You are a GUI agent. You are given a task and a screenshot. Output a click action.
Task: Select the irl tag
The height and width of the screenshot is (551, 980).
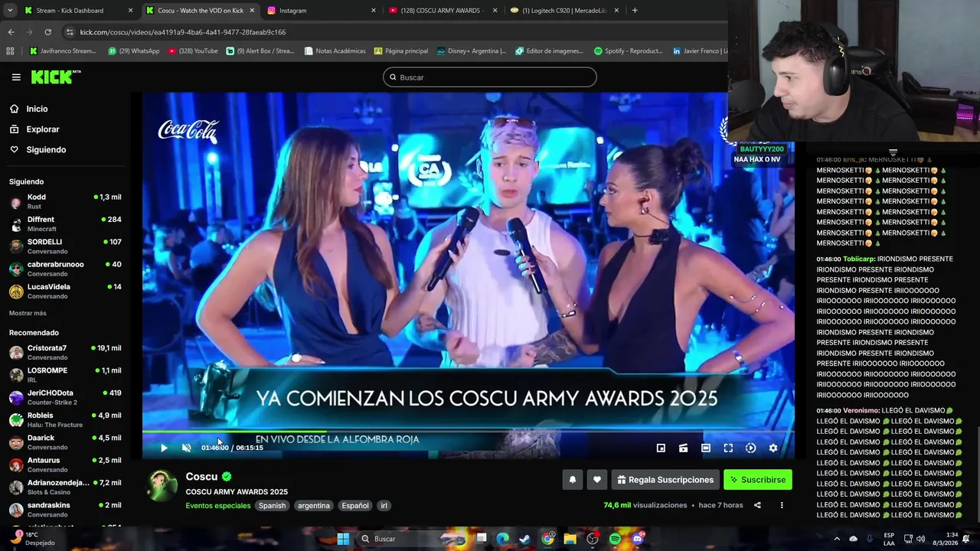point(384,506)
